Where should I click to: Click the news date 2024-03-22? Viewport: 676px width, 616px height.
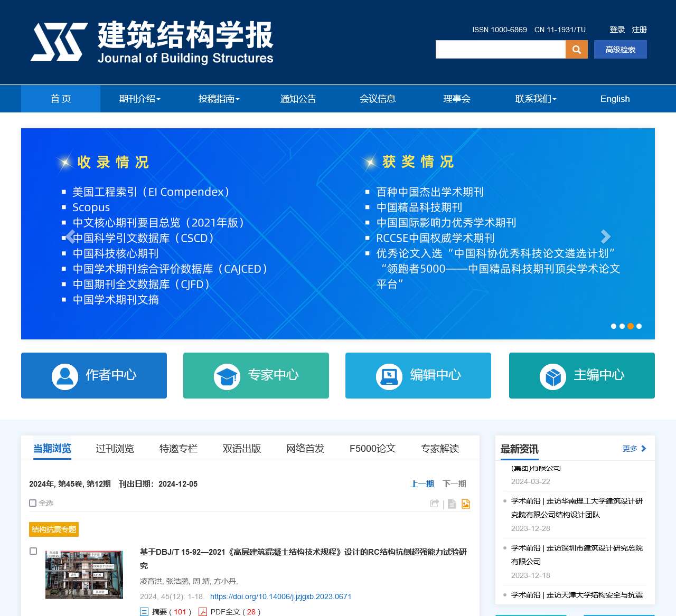pos(531,481)
